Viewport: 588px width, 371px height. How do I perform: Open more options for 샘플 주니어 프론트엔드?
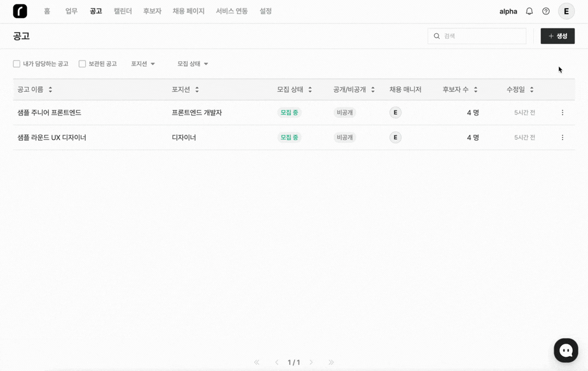(x=562, y=113)
